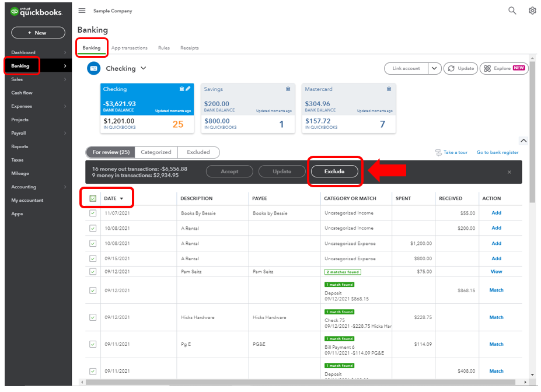This screenshot has width=541, height=392.
Task: Expand the Expenses sidebar chevron
Action: pyautogui.click(x=65, y=106)
